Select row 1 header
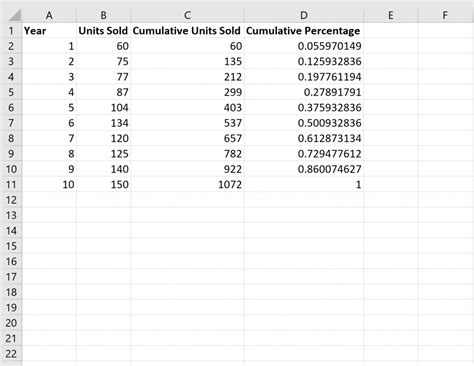This screenshot has width=474, height=366. point(11,31)
